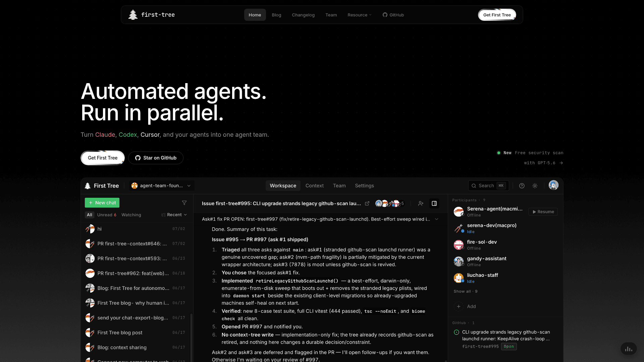Click the first-tree logo in the navbar
644x362 pixels.
152,15
